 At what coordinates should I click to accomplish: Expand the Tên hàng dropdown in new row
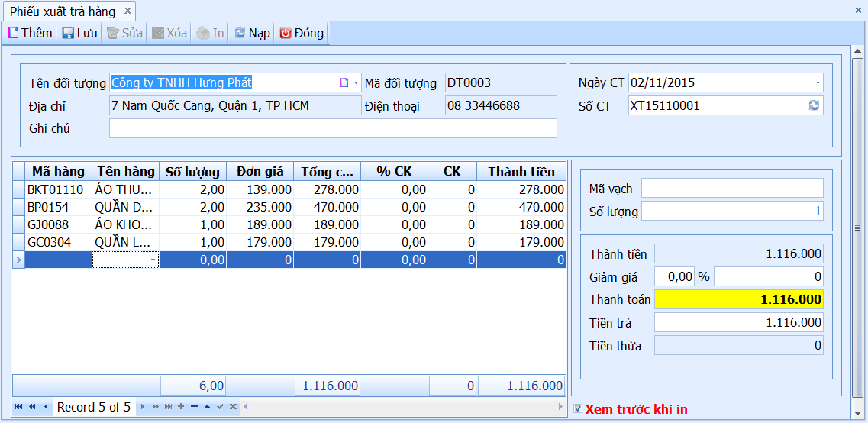click(x=153, y=260)
